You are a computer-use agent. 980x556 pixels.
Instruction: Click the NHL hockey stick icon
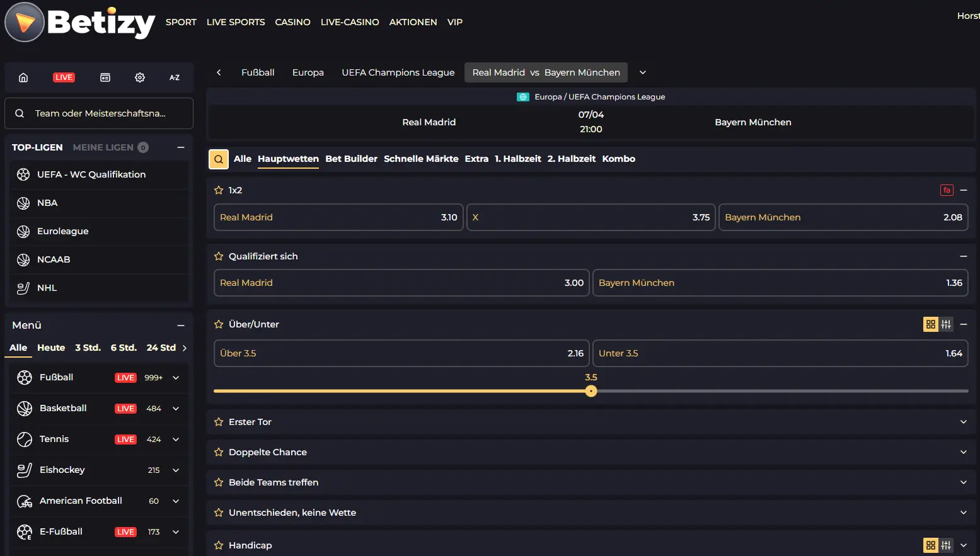23,288
